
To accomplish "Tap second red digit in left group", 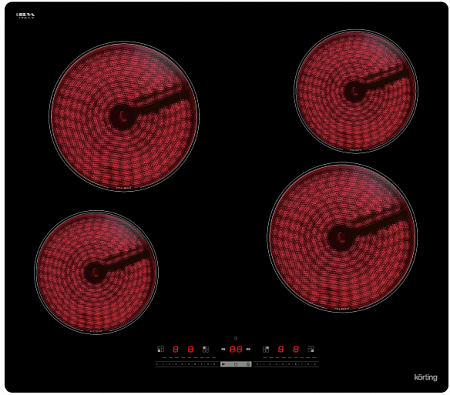I will click(190, 349).
